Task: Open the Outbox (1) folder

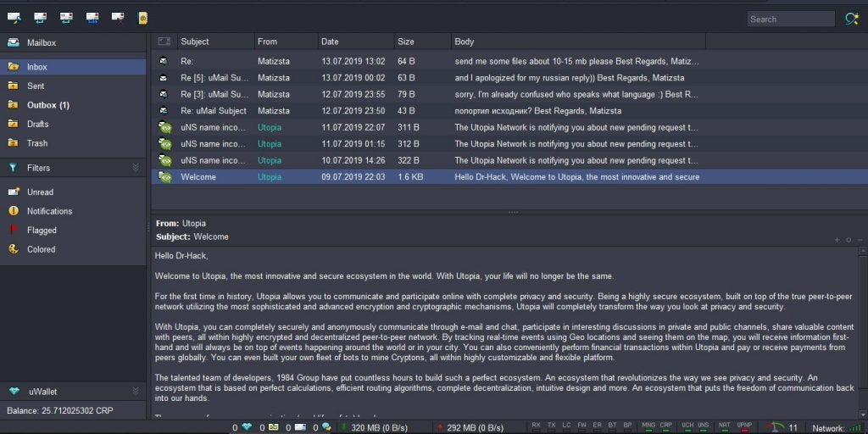Action: [73, 105]
